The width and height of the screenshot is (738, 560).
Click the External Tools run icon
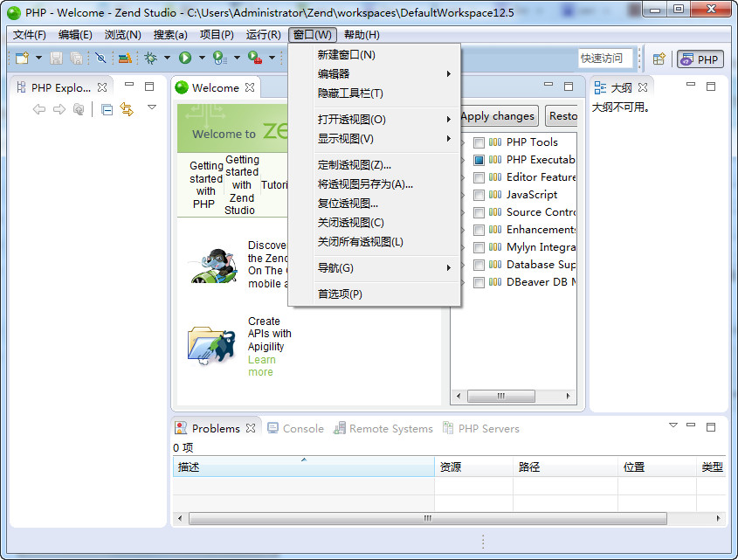(x=255, y=58)
